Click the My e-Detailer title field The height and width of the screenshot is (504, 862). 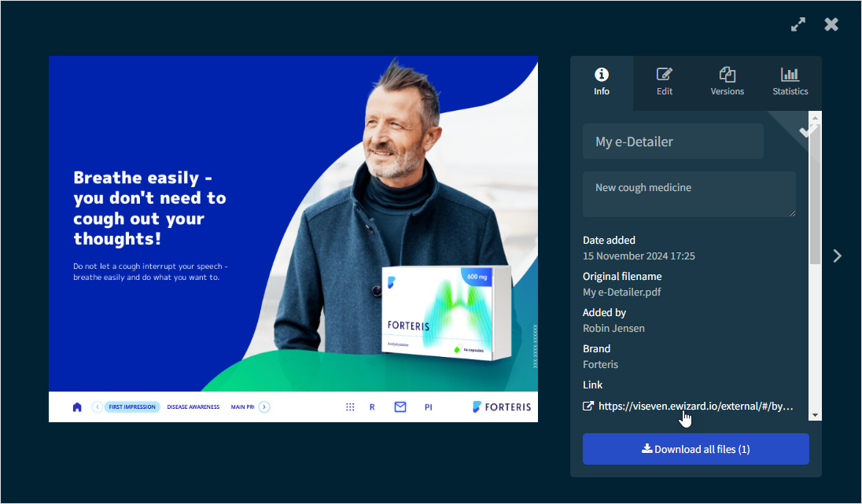click(x=673, y=142)
